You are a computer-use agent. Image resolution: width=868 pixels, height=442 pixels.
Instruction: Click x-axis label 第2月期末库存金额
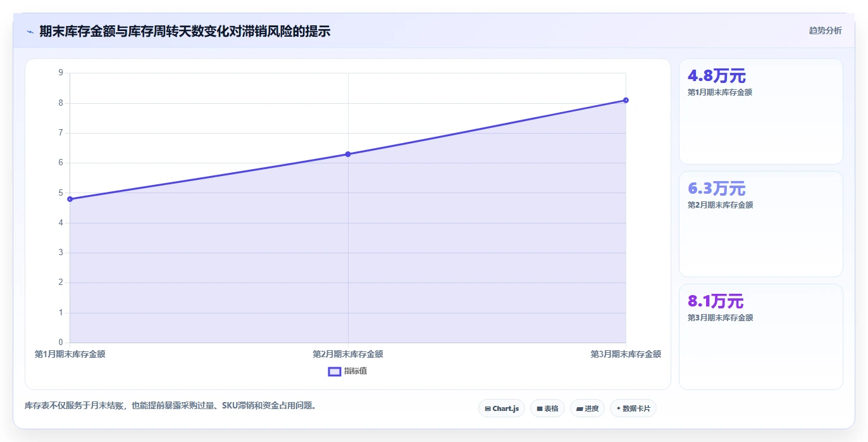coord(348,355)
